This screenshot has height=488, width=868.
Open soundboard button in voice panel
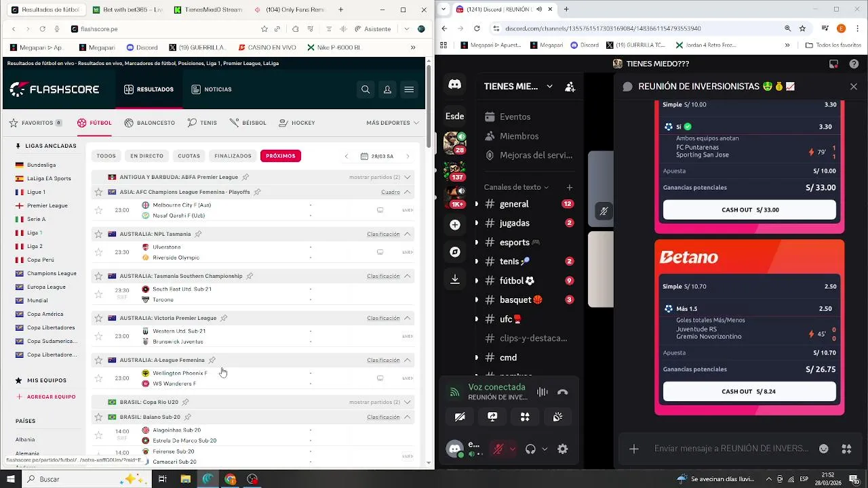pyautogui.click(x=557, y=417)
